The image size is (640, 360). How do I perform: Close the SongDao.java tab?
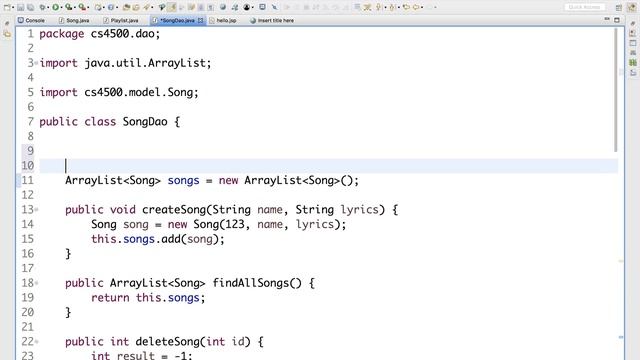tap(200, 20)
